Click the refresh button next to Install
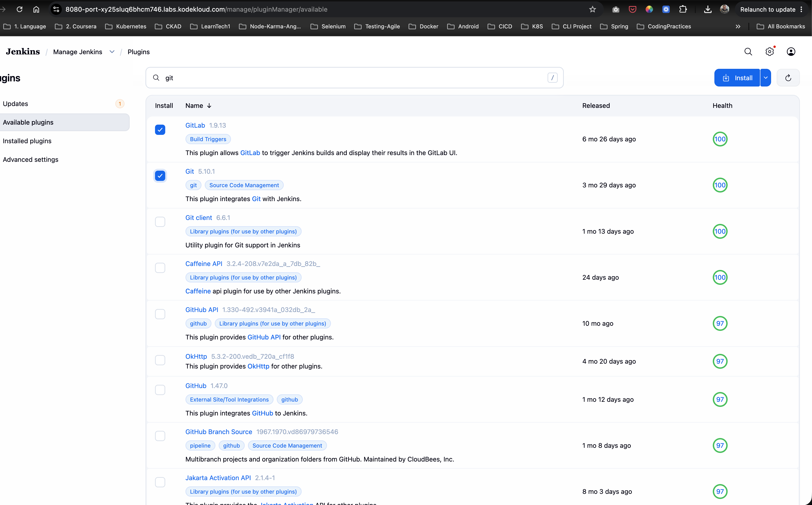 (x=788, y=78)
